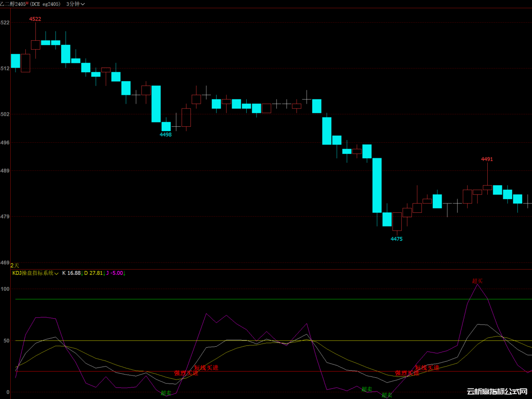Click the 2天 time span label
Viewport: 532px width, 399px height.
coord(15,266)
